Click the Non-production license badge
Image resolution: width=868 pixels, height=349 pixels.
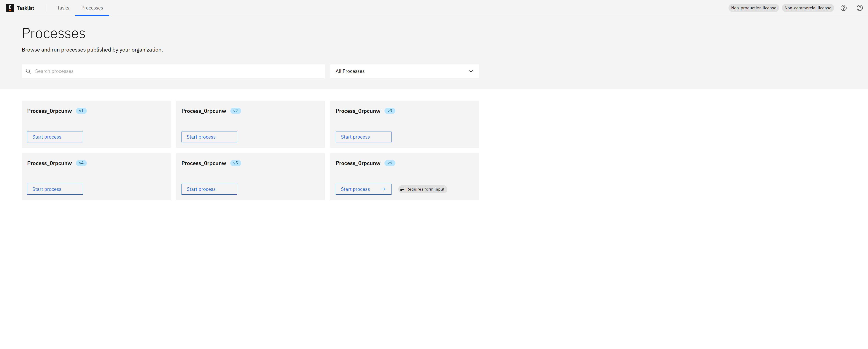coord(753,8)
